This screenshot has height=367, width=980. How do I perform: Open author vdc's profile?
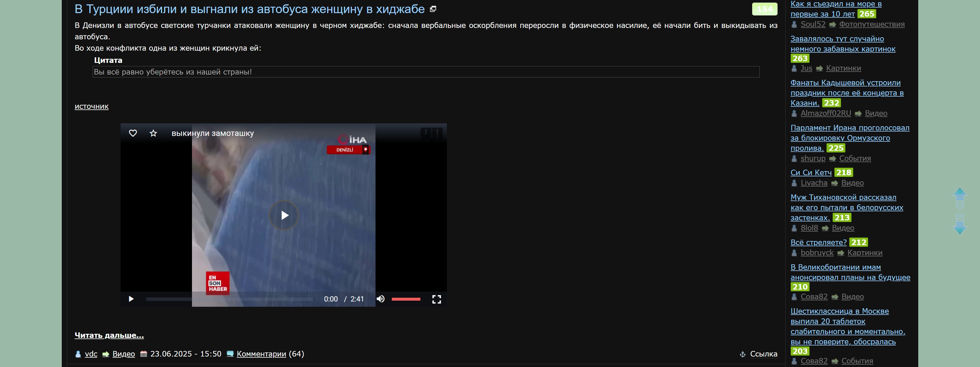(91, 354)
